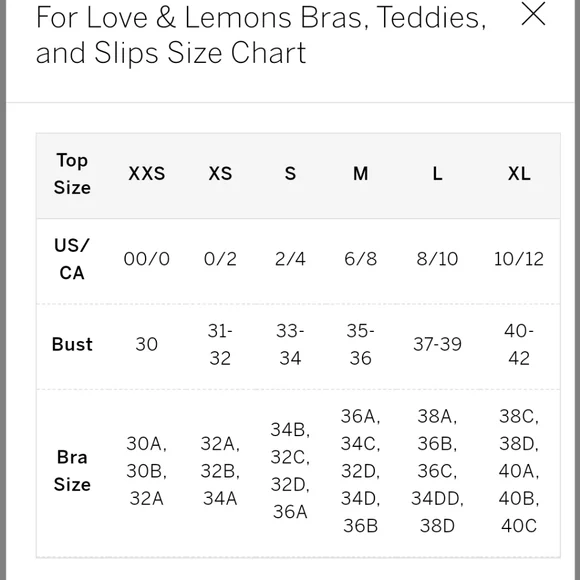Click the S size header

point(290,174)
